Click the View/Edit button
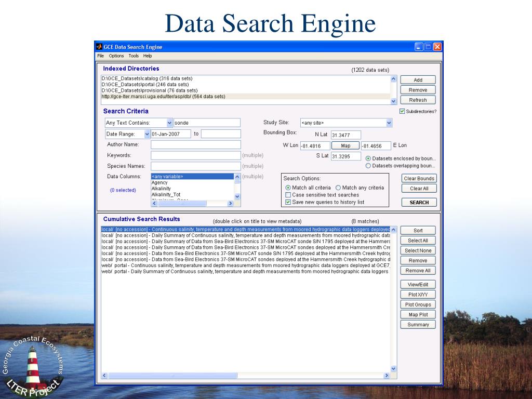532x399 pixels. (x=418, y=285)
